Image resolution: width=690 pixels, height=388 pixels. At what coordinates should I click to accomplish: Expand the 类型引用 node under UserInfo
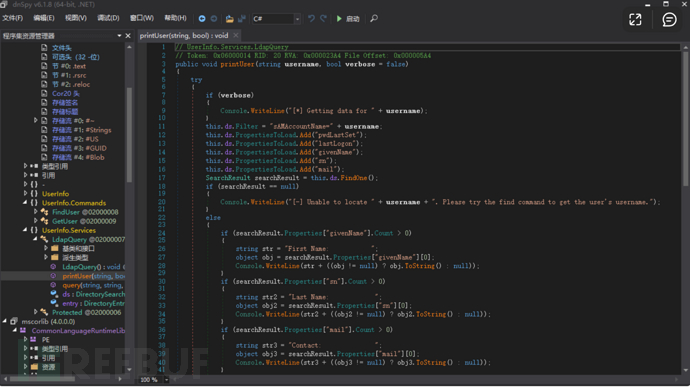(25, 166)
